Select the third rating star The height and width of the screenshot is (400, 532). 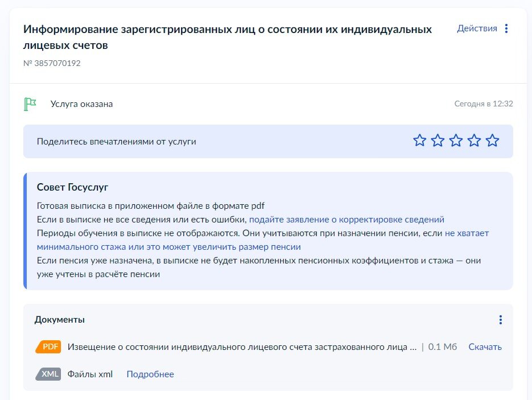pyautogui.click(x=456, y=140)
